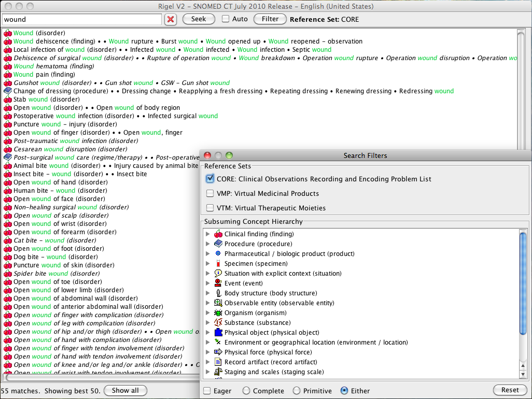532x399 pixels.
Task: Expand the Organism (organism) node
Action: click(x=207, y=312)
